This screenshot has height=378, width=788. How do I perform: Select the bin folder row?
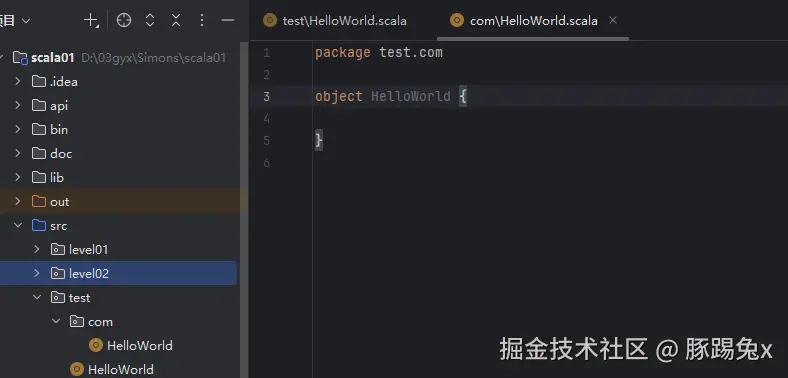coord(119,130)
